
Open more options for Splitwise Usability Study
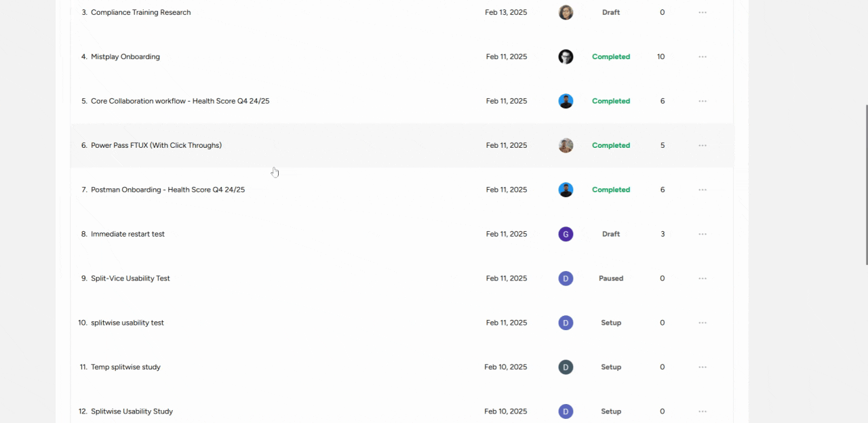pyautogui.click(x=703, y=411)
